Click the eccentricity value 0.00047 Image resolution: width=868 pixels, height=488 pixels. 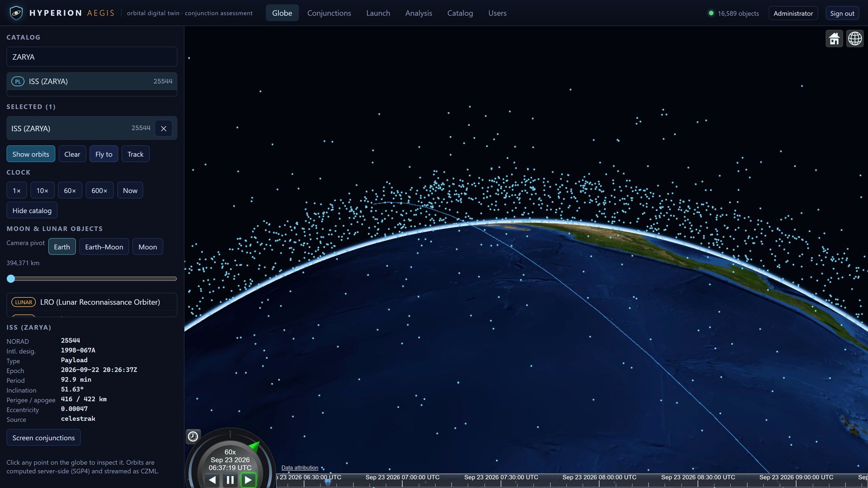pyautogui.click(x=74, y=409)
